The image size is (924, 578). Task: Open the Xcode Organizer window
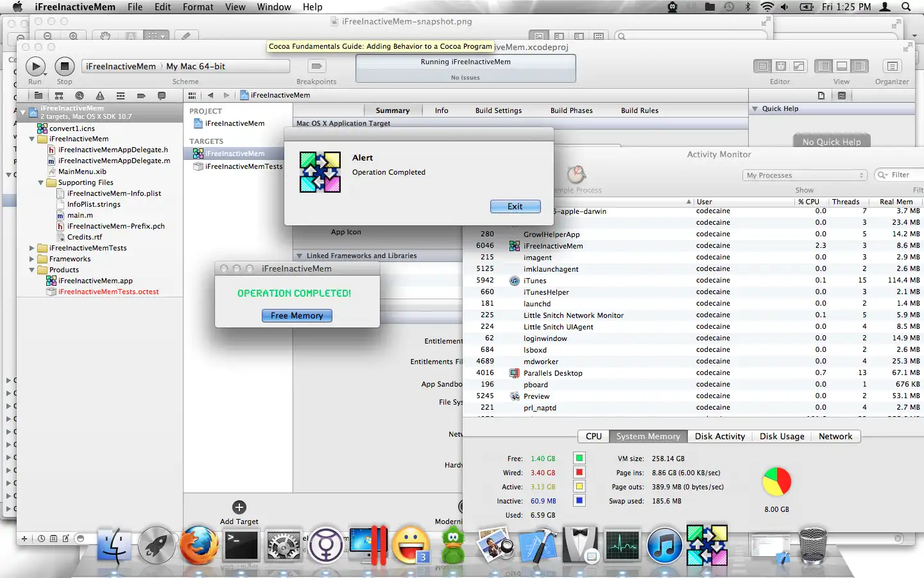tap(892, 66)
